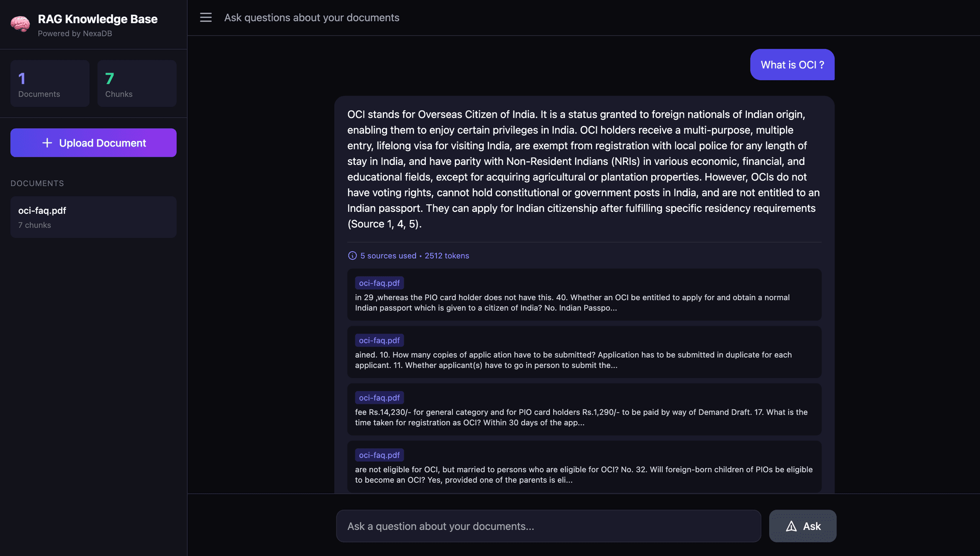Open the "5 sources used" details

[388, 255]
